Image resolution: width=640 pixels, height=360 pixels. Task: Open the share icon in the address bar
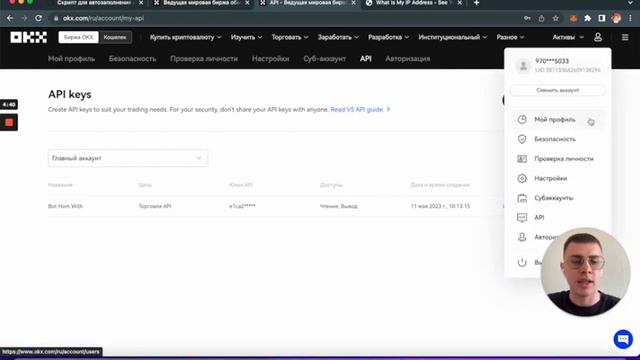tap(541, 18)
